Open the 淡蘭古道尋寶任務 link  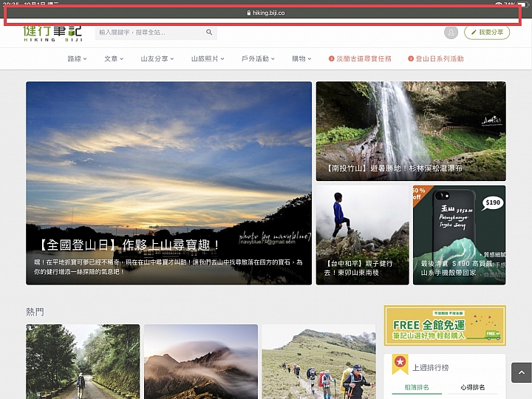coord(360,58)
